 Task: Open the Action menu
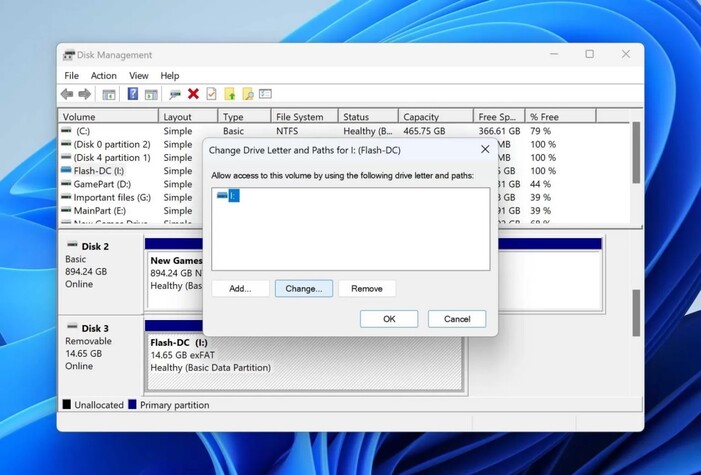click(x=104, y=75)
